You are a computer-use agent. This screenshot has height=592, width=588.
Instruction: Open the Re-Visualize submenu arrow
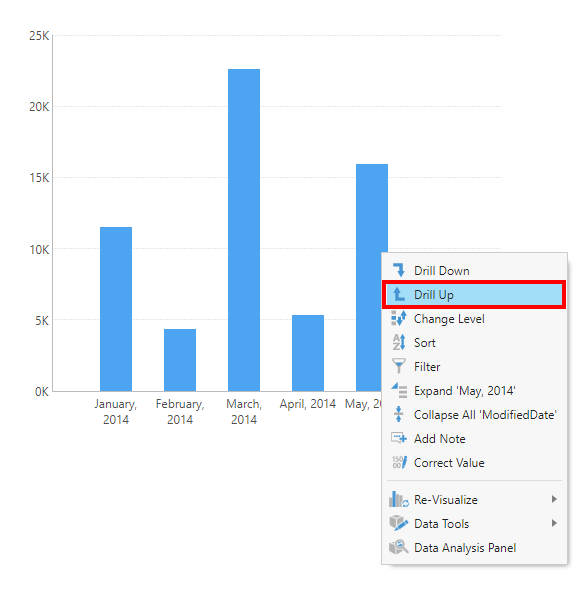tap(554, 499)
